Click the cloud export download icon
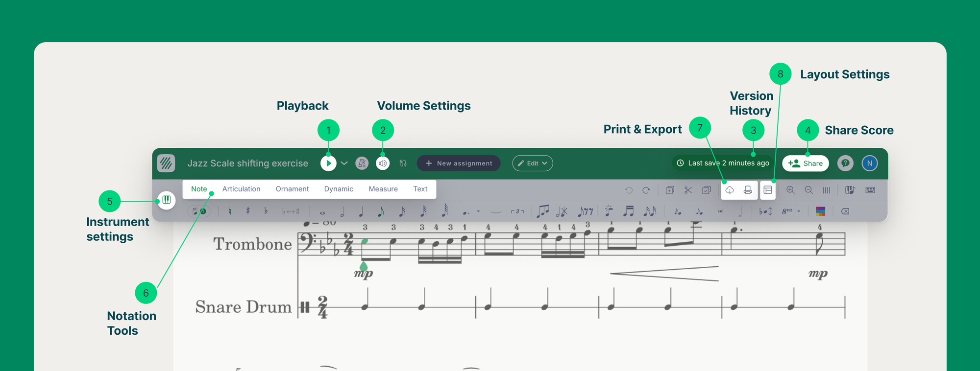 [730, 190]
